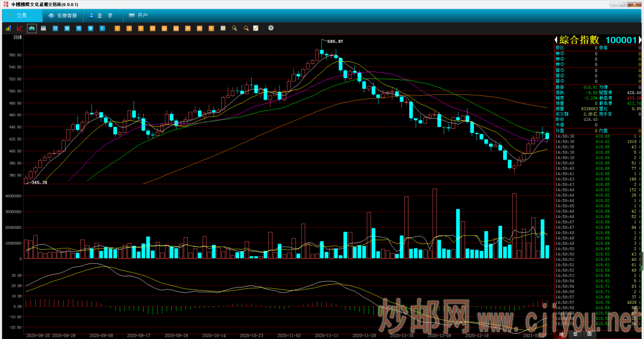
Task: Select the daily period (日) icon
Action: click(x=55, y=28)
